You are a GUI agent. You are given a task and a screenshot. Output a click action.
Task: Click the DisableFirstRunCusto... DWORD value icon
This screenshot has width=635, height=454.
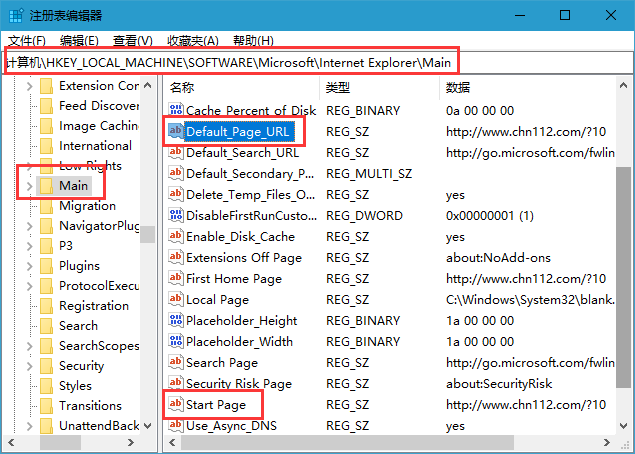pyautogui.click(x=176, y=215)
